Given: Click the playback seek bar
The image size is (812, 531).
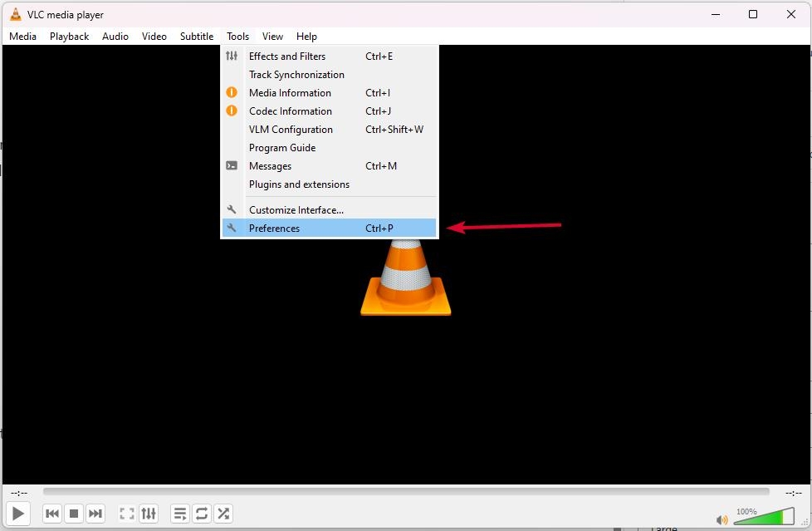Looking at the screenshot, I should [406, 491].
